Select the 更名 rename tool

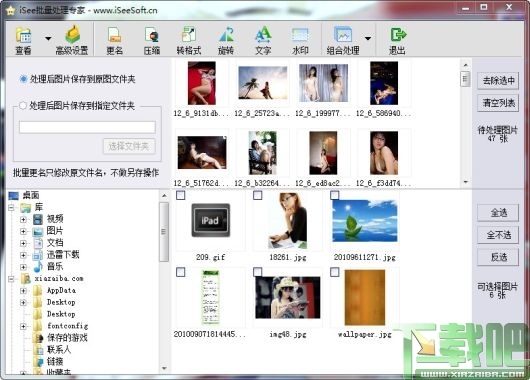coord(115,40)
